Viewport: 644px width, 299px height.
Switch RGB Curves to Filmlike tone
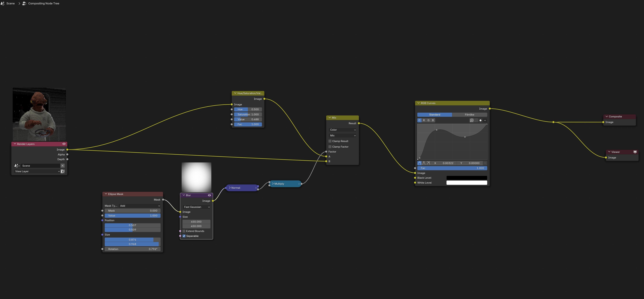coord(469,115)
